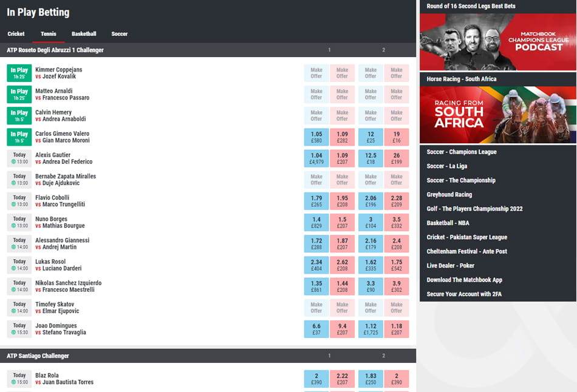
Task: Open Calvin Hemery vs Andrea Arnaboldi match
Action: (x=60, y=115)
